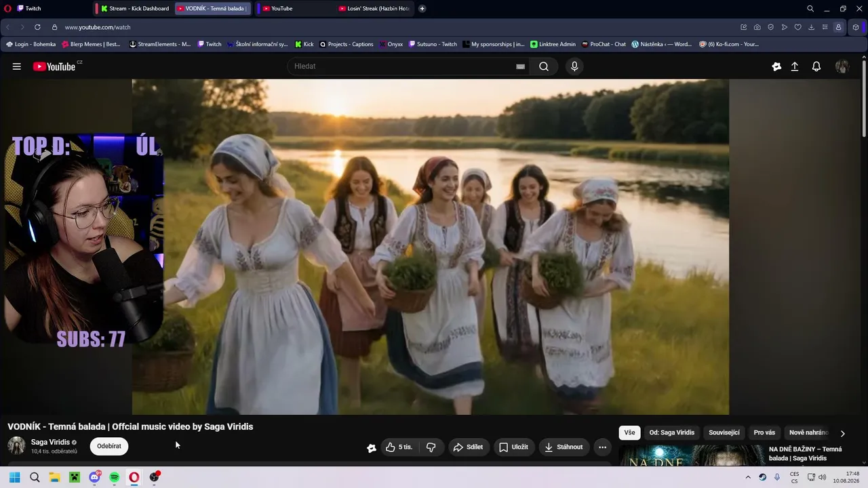
Task: Open Login - Bohemka bookmark
Action: click(31, 44)
